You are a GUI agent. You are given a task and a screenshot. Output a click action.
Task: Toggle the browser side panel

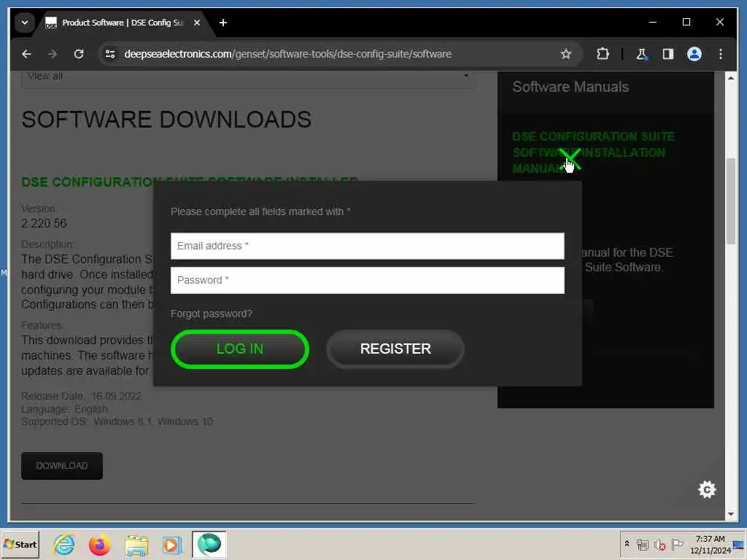coord(668,54)
